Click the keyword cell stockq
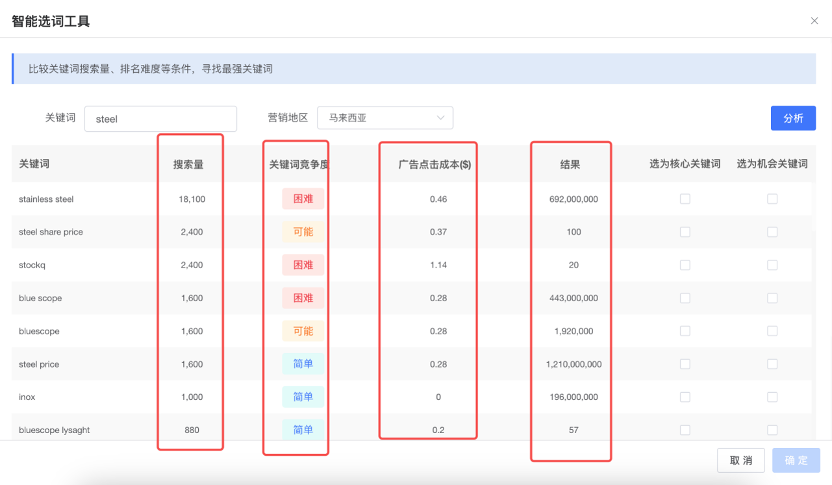Image resolution: width=832 pixels, height=485 pixels. pos(32,265)
